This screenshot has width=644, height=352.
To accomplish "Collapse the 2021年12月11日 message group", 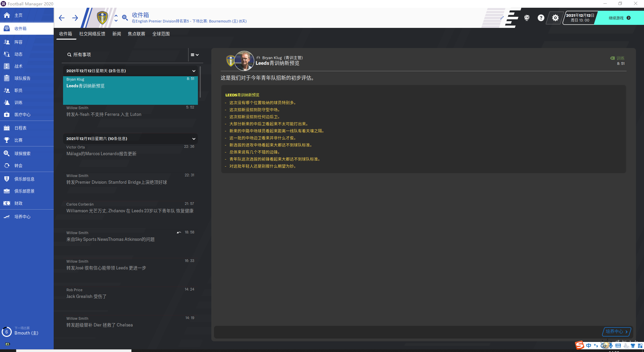I will (194, 139).
